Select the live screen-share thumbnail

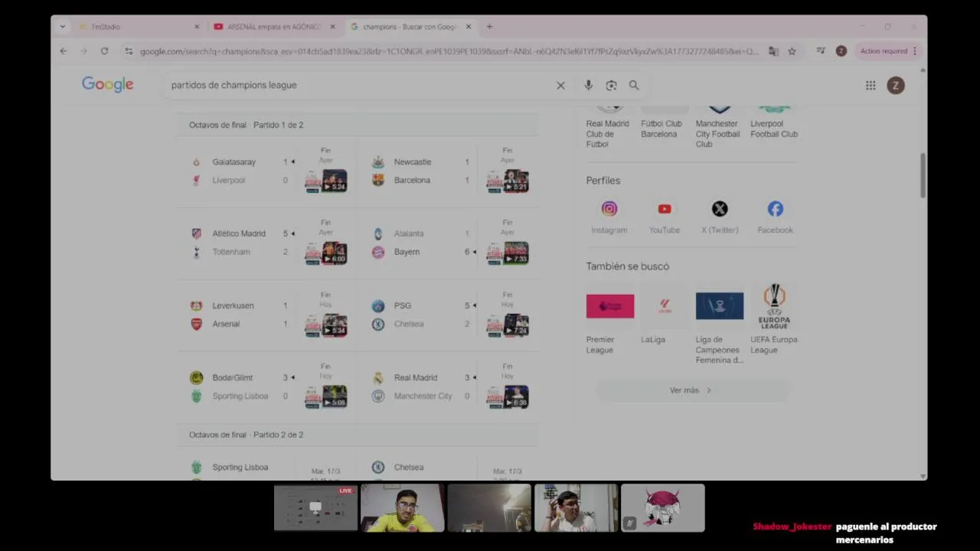315,507
